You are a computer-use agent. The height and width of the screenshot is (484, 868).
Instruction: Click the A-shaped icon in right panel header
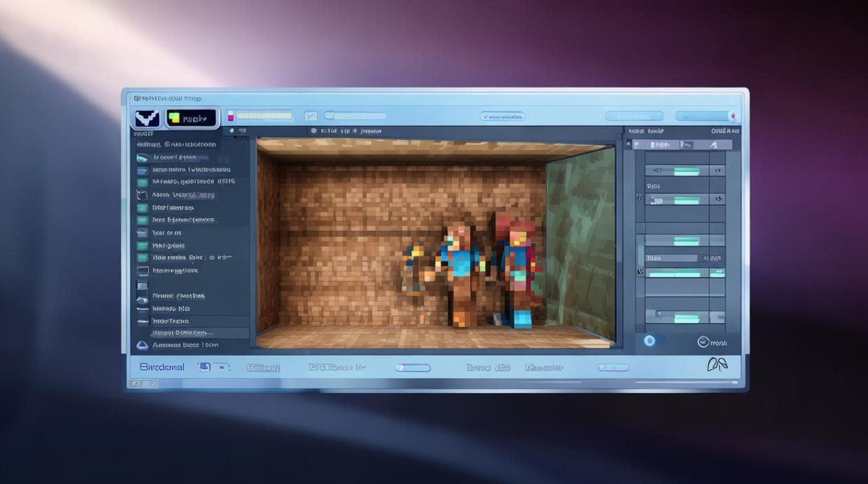[x=714, y=145]
